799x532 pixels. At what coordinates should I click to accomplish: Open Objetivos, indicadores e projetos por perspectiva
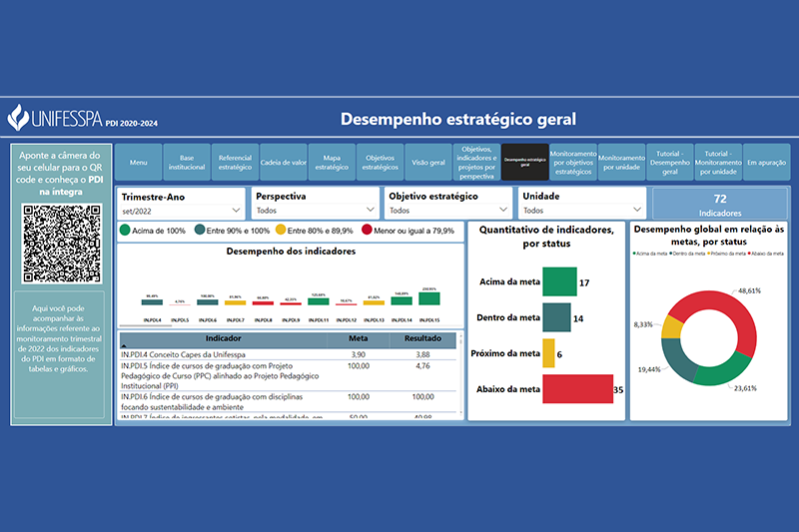point(476,163)
